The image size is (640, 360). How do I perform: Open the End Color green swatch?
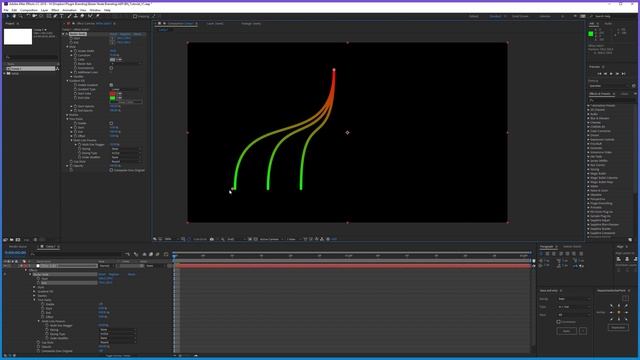tap(113, 98)
